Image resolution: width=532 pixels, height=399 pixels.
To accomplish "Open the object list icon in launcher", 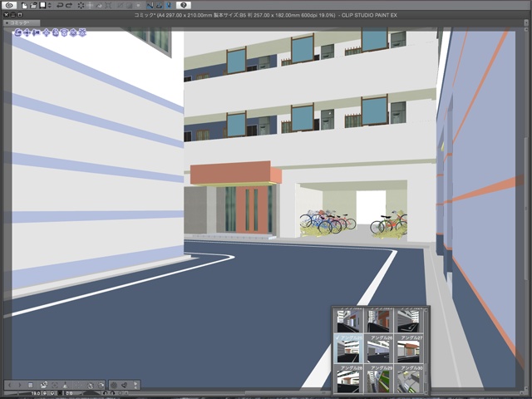I will point(31,385).
